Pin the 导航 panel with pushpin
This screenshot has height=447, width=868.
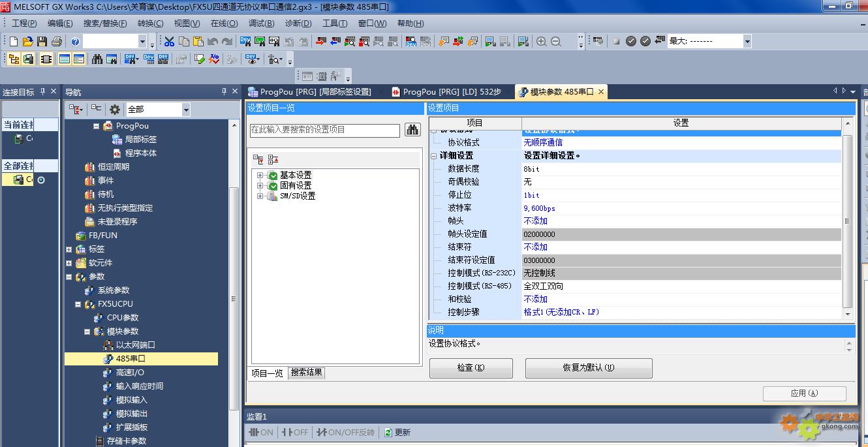(x=224, y=92)
